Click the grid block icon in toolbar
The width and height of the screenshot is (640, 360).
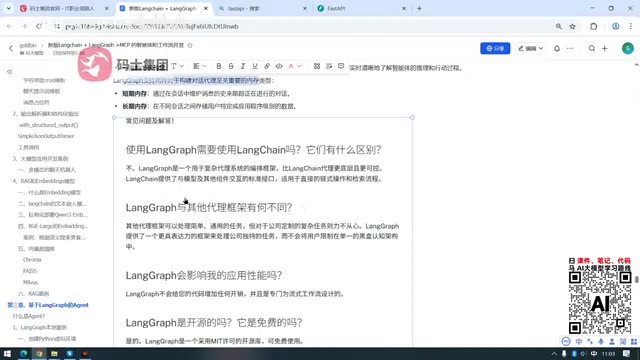tap(317, 66)
